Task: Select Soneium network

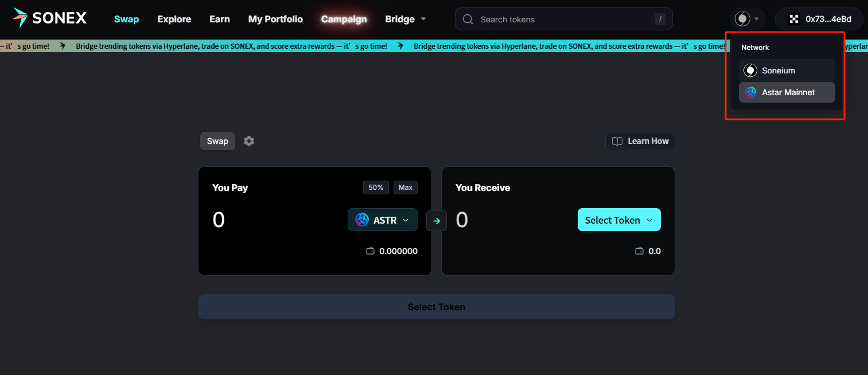Action: point(787,71)
